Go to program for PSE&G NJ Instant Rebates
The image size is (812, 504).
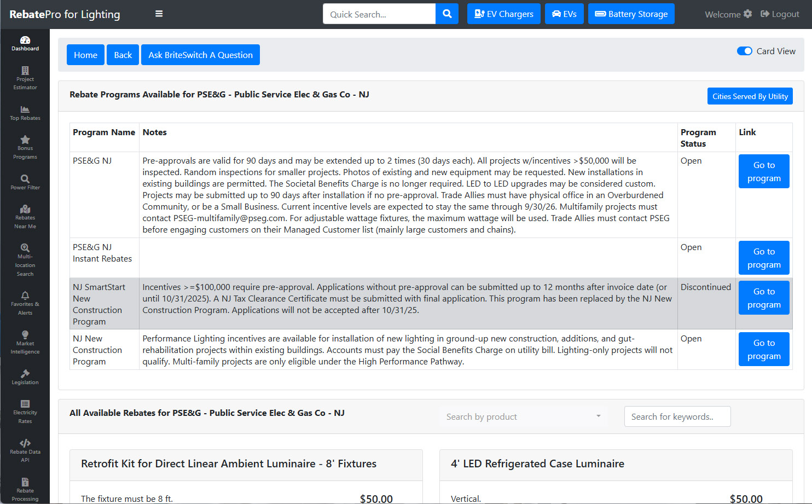click(764, 258)
